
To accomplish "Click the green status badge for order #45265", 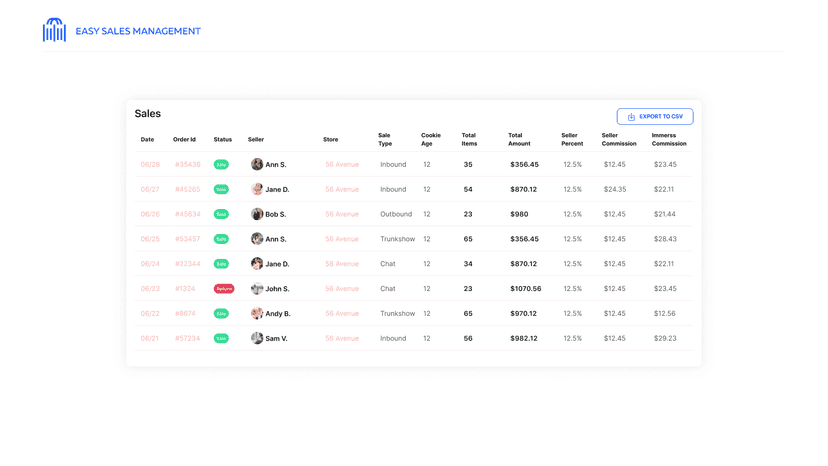I will point(221,189).
